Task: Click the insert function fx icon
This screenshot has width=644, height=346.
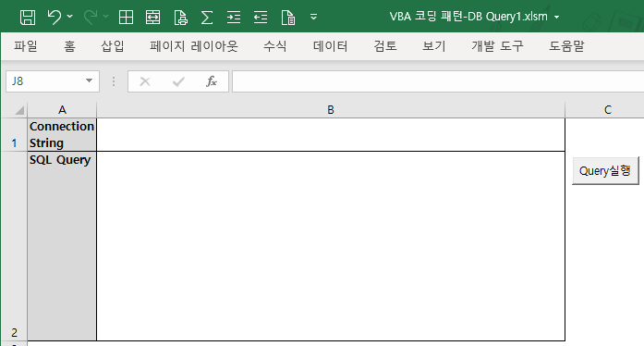Action: pos(212,81)
